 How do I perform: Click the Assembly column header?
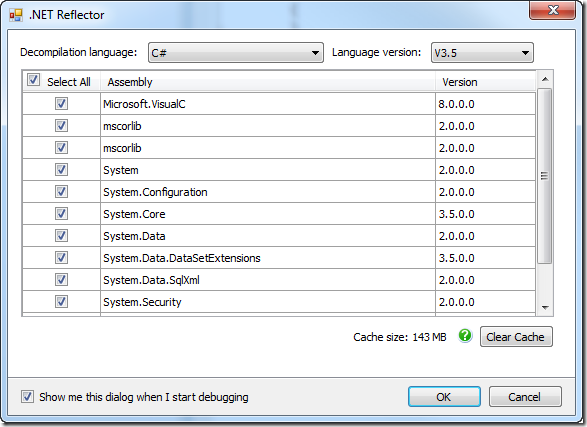coord(268,82)
